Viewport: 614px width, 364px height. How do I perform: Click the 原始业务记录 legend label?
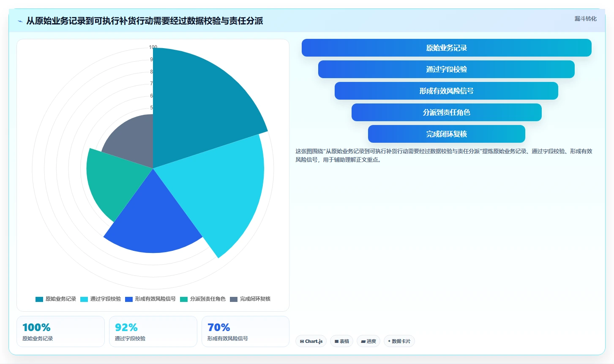click(61, 299)
